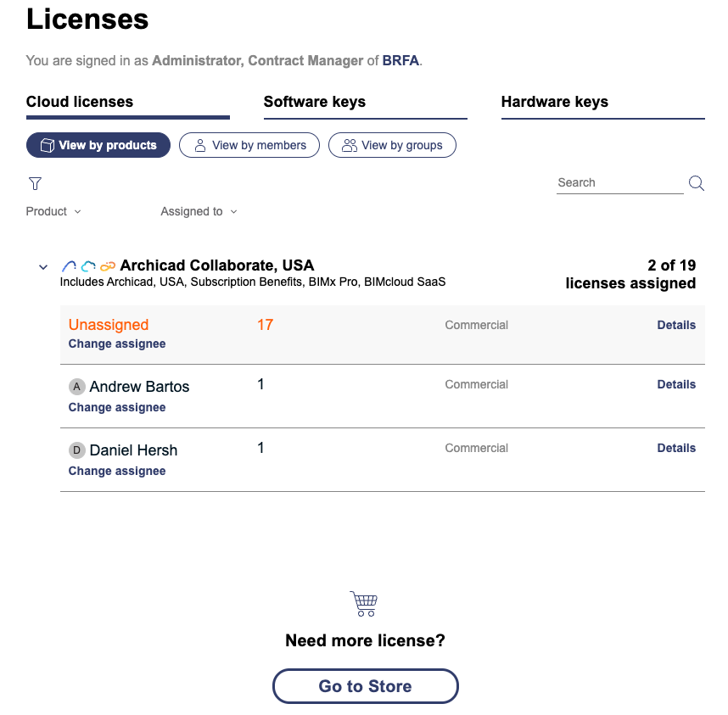
Task: Click Change assignee under Unassigned
Action: coord(117,344)
